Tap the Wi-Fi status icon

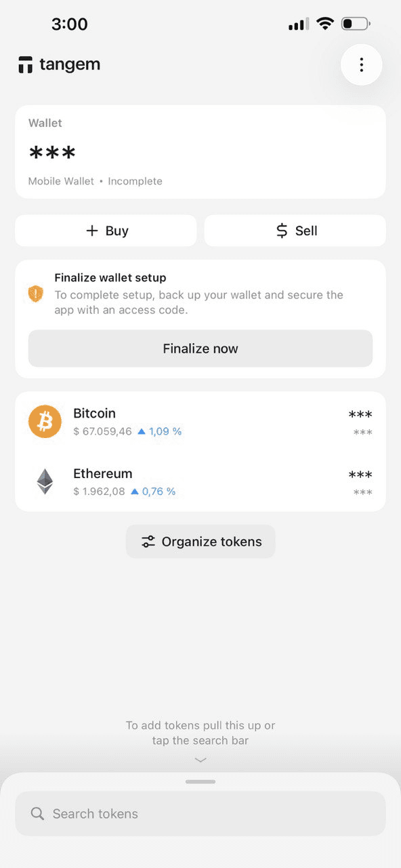pyautogui.click(x=325, y=24)
